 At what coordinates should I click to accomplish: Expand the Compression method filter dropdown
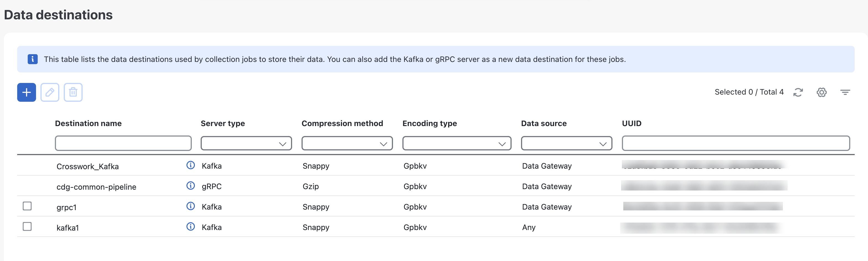point(347,143)
